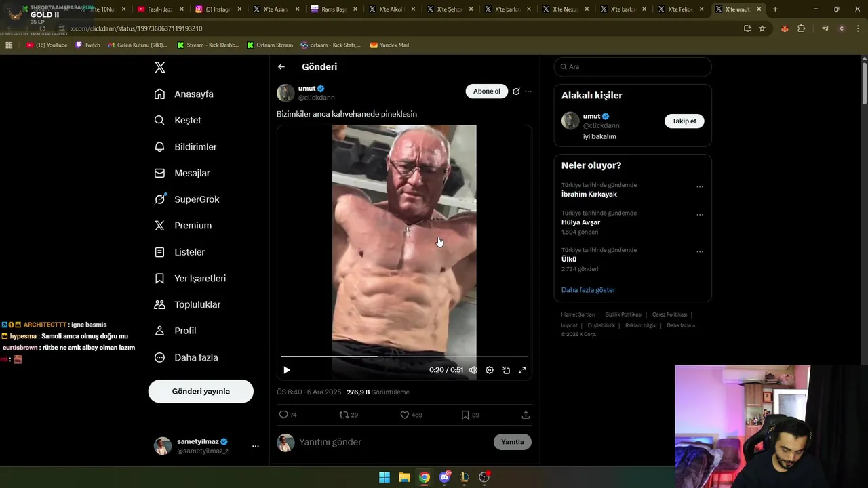Open Profil page
868x488 pixels.
click(x=175, y=331)
